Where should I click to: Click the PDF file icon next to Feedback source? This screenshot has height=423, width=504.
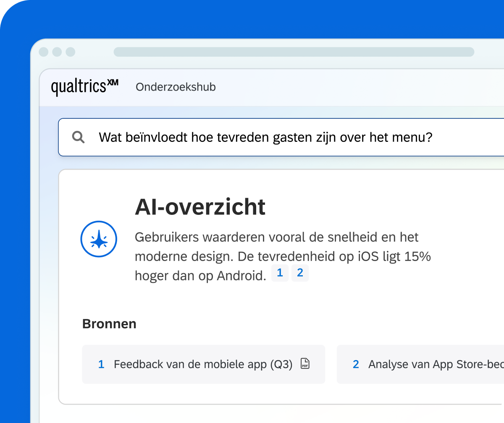click(305, 364)
